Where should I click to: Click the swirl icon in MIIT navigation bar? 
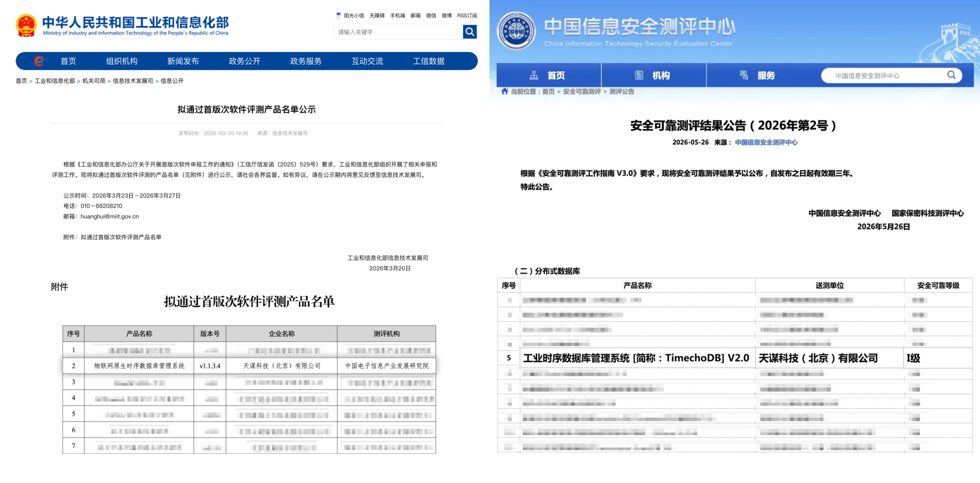(x=39, y=61)
